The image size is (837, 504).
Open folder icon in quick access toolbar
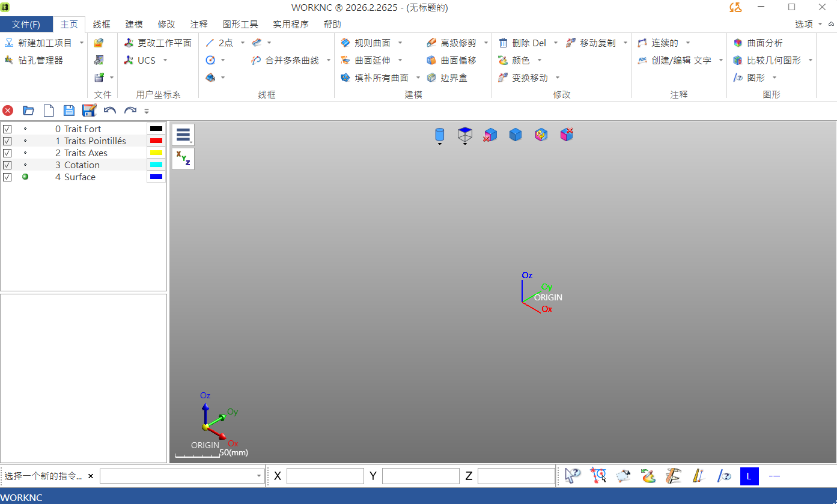click(x=28, y=111)
